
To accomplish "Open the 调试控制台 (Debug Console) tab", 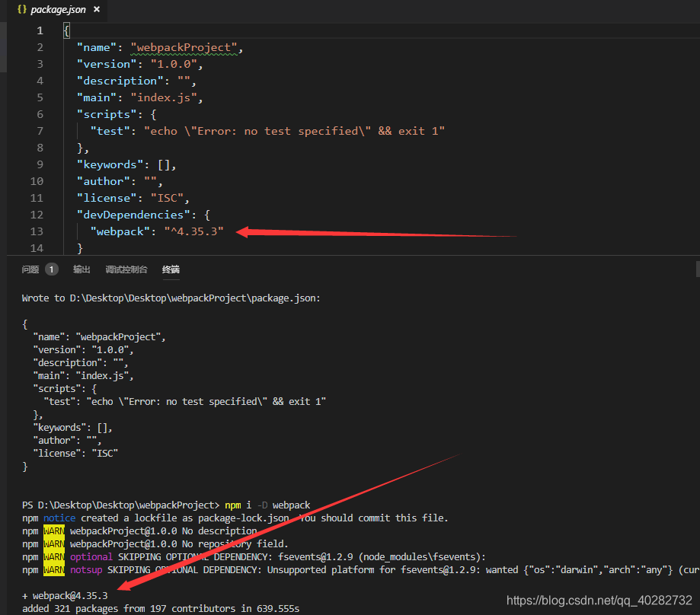I will tap(126, 269).
